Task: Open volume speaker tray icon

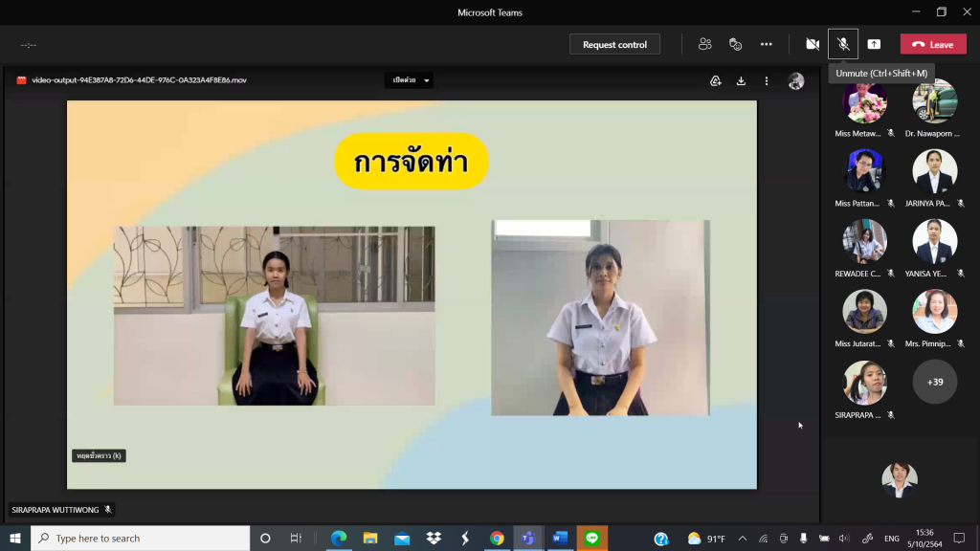Action: coord(844,538)
